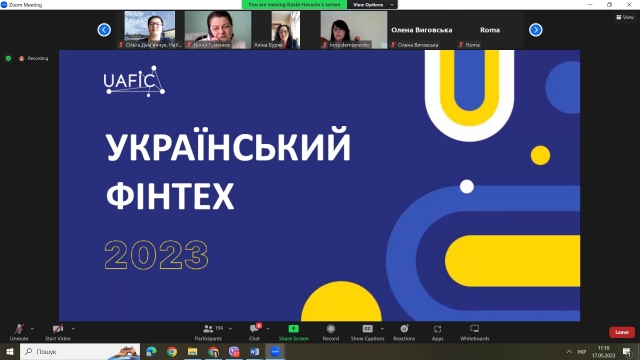Open the second Chrome icon on taskbar
The height and width of the screenshot is (360, 640).
pyautogui.click(x=213, y=351)
